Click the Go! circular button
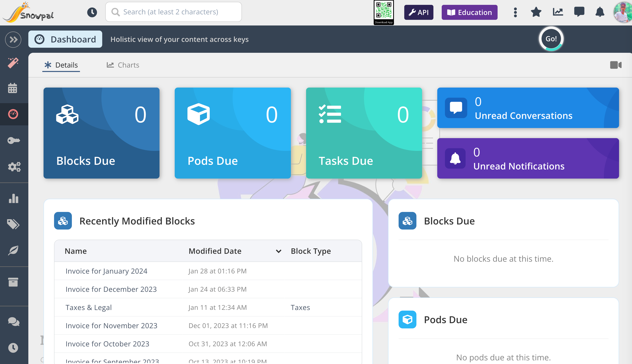Screen dimensions: 632x364 coord(551,39)
